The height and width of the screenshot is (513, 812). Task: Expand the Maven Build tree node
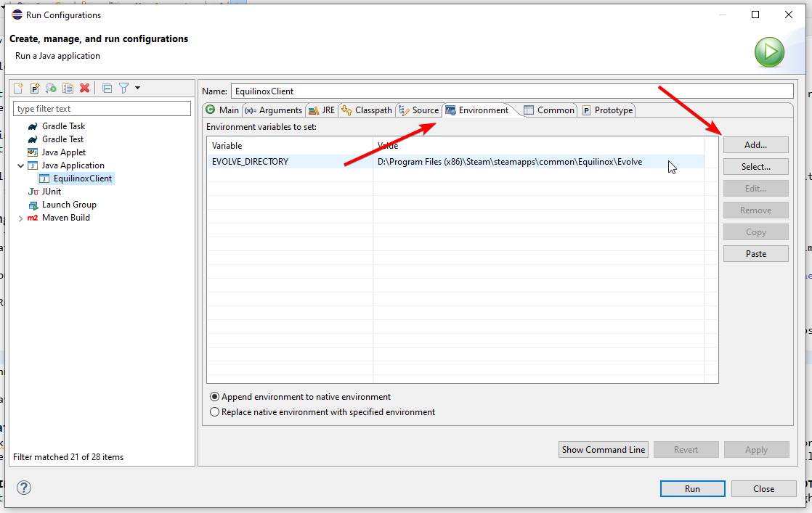point(21,218)
